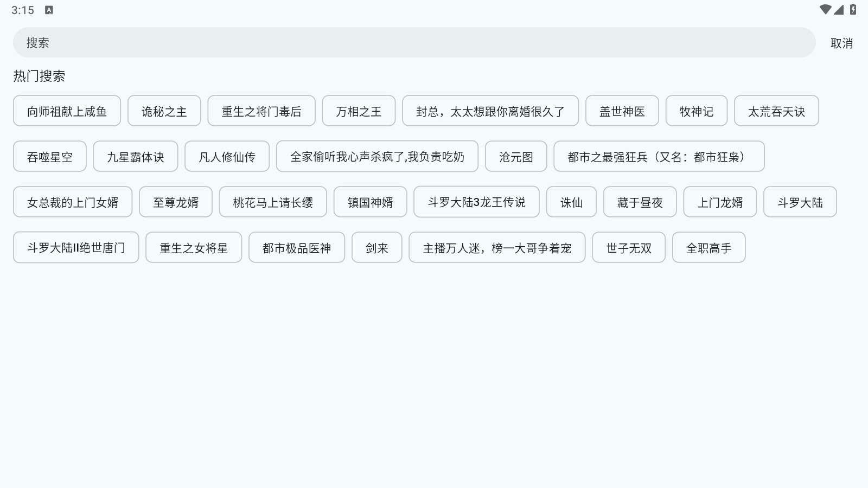The height and width of the screenshot is (488, 868).
Task: Tap the clock showing 3:15
Action: click(x=22, y=10)
